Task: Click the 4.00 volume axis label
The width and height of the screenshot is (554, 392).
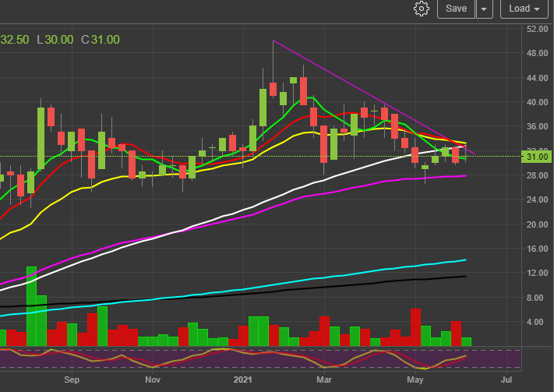Action: tap(537, 322)
